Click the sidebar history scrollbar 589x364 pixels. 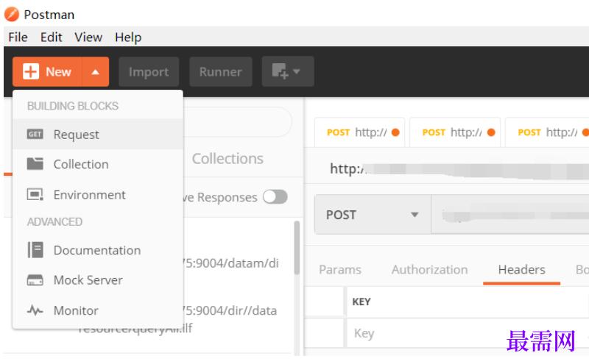(297, 248)
